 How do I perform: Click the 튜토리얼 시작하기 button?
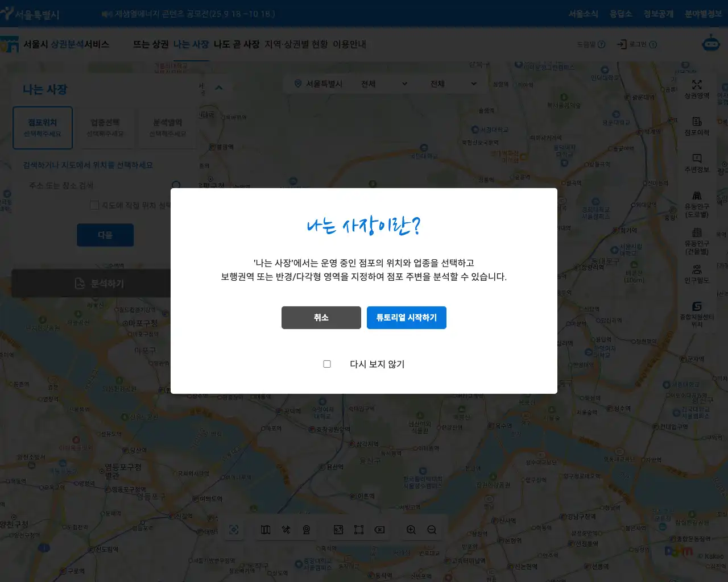pos(406,318)
